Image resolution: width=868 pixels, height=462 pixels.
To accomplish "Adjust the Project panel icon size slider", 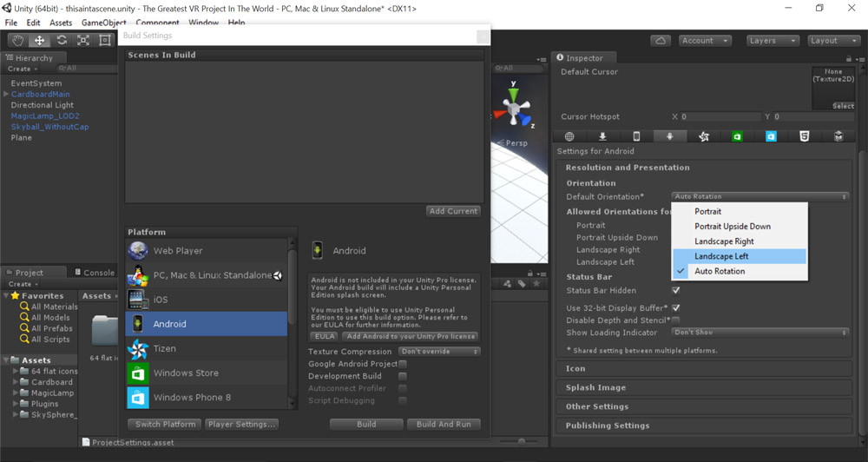I will [x=520, y=441].
